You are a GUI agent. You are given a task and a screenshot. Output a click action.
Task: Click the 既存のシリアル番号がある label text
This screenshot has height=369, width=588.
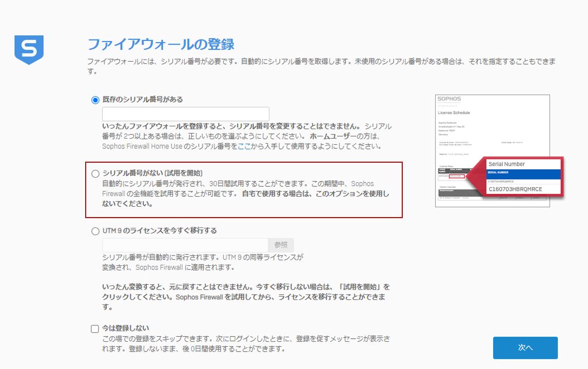(x=143, y=100)
